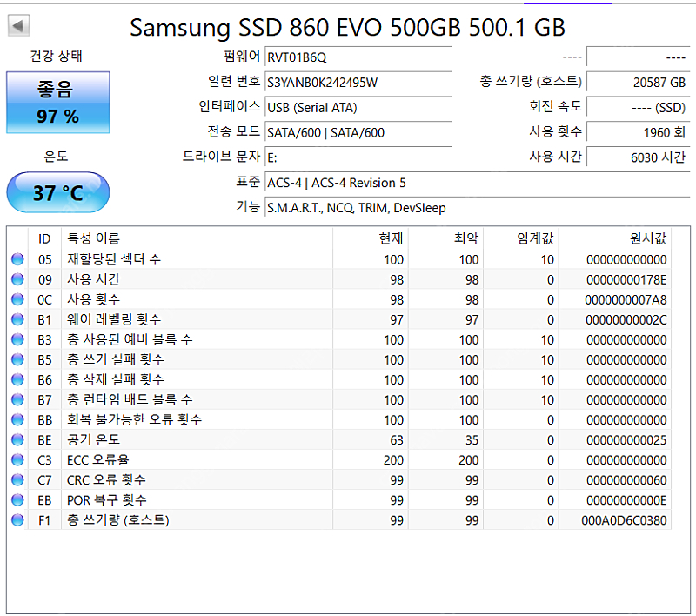This screenshot has height=616, width=696.
Task: Click the status indicator for 공기 온도
Action: point(17,439)
